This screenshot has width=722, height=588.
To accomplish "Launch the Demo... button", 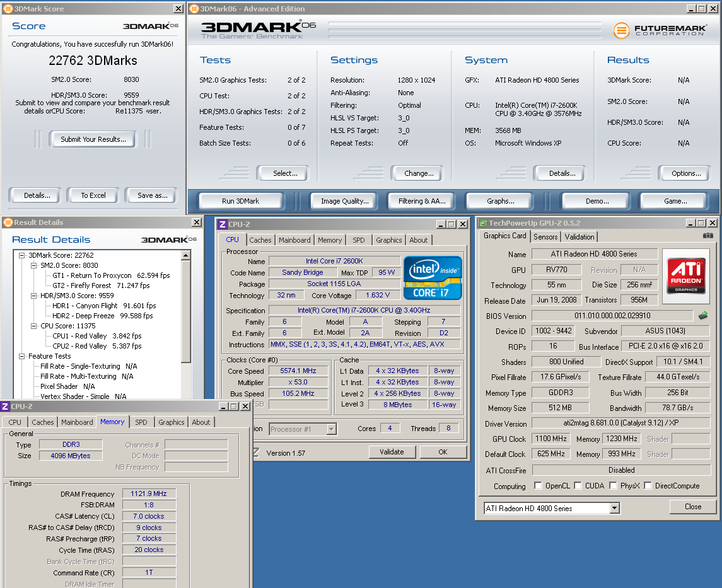I will coord(597,201).
